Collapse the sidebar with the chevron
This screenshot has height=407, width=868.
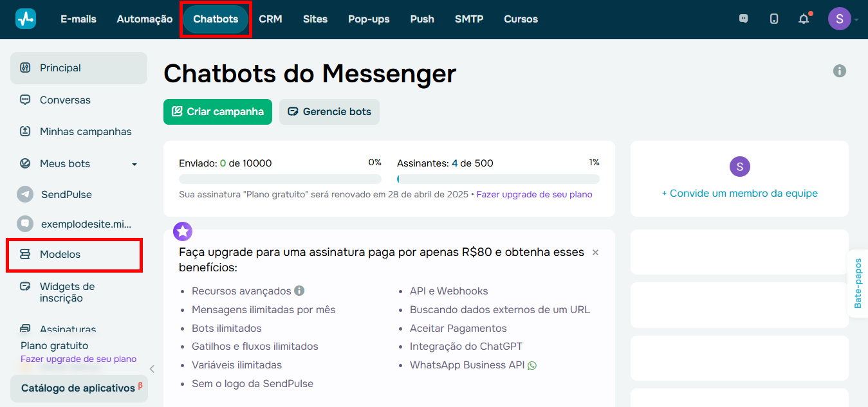(x=152, y=368)
